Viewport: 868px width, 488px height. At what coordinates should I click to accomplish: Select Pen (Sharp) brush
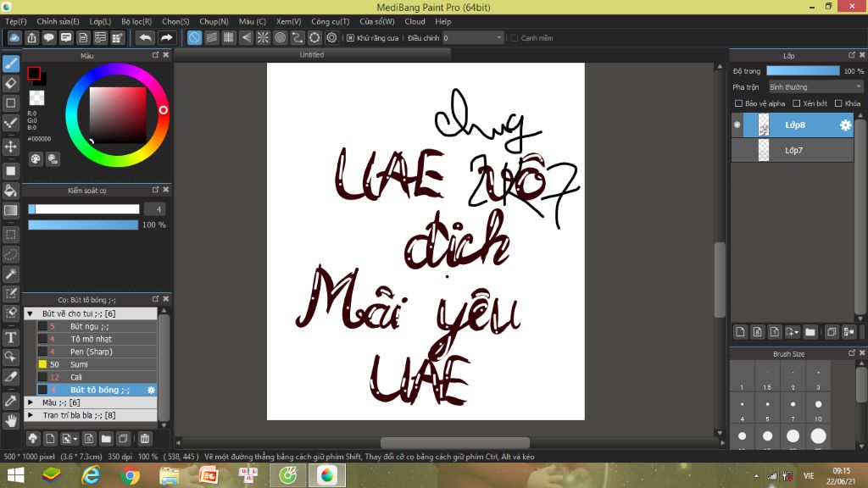click(x=97, y=352)
